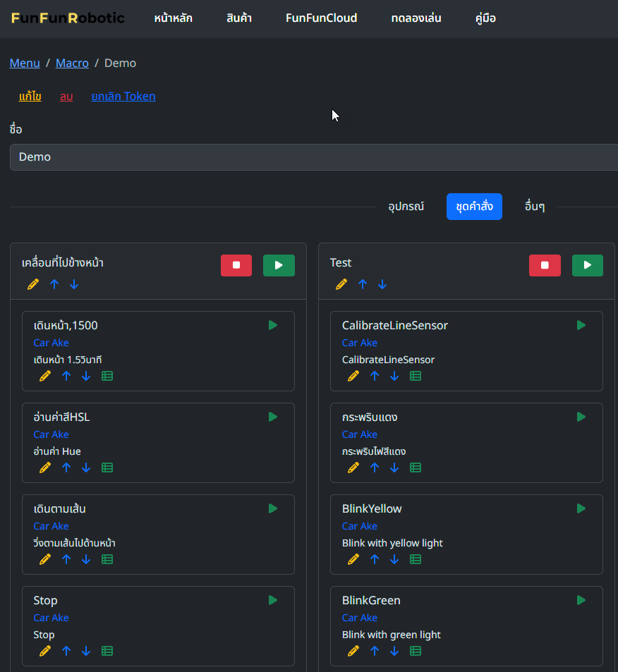Run the เคลื่อนที่ไปข้างหน้า macro group
The image size is (618, 672).
(x=279, y=265)
